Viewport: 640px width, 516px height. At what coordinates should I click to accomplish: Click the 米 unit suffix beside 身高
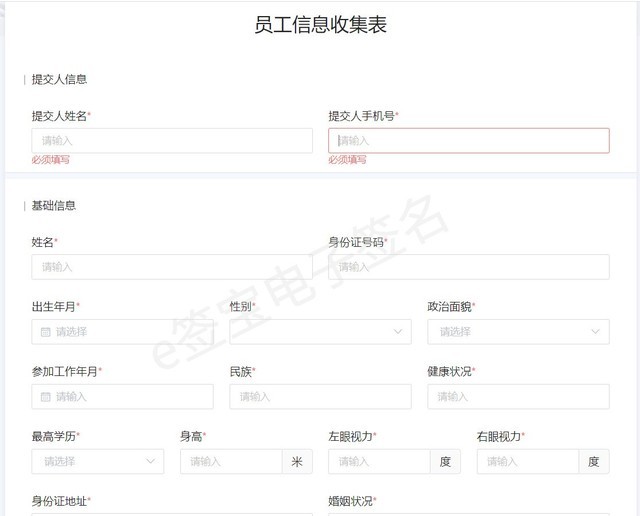pyautogui.click(x=297, y=461)
